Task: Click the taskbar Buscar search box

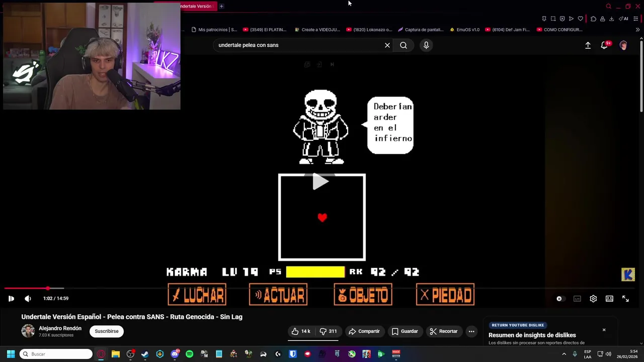Action: click(56, 354)
